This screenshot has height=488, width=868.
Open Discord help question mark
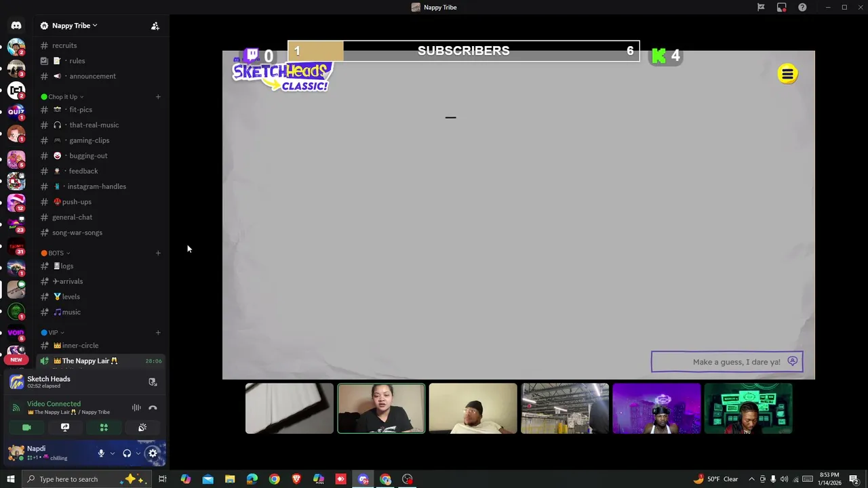tap(802, 7)
